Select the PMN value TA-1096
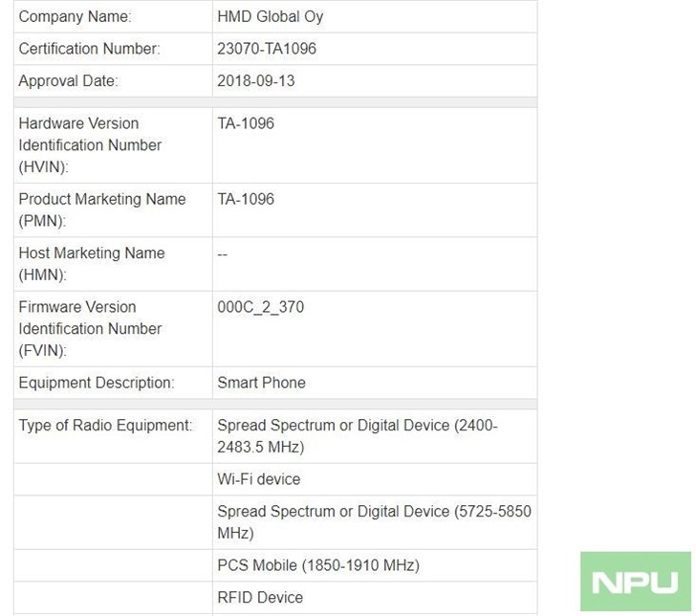Screen dimensions: 696x616 (x=246, y=199)
